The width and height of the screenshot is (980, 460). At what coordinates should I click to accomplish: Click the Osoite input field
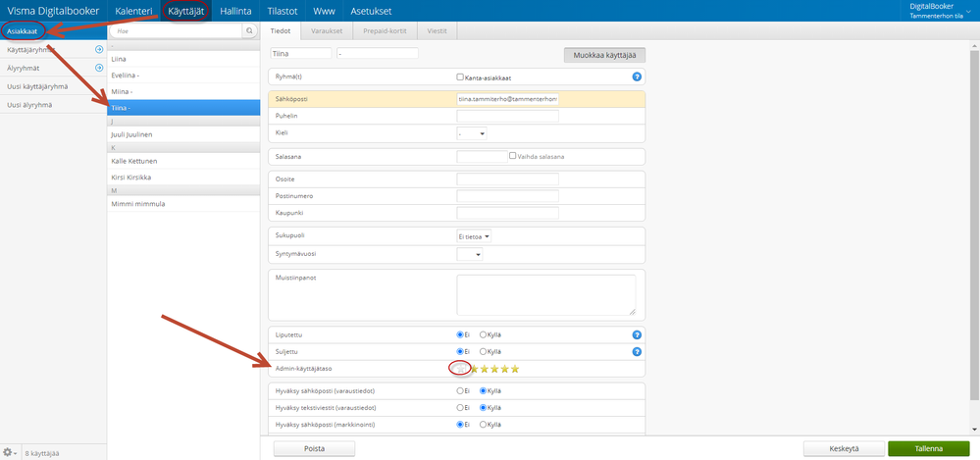(507, 179)
